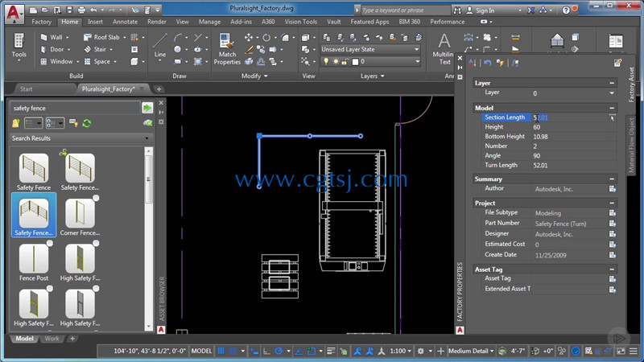Toggle snap mode in status bar
644x362 pixels.
[233, 351]
